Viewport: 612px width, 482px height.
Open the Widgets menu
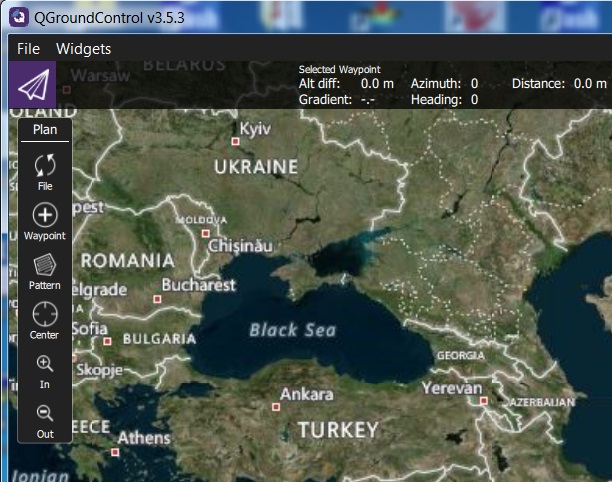[83, 48]
